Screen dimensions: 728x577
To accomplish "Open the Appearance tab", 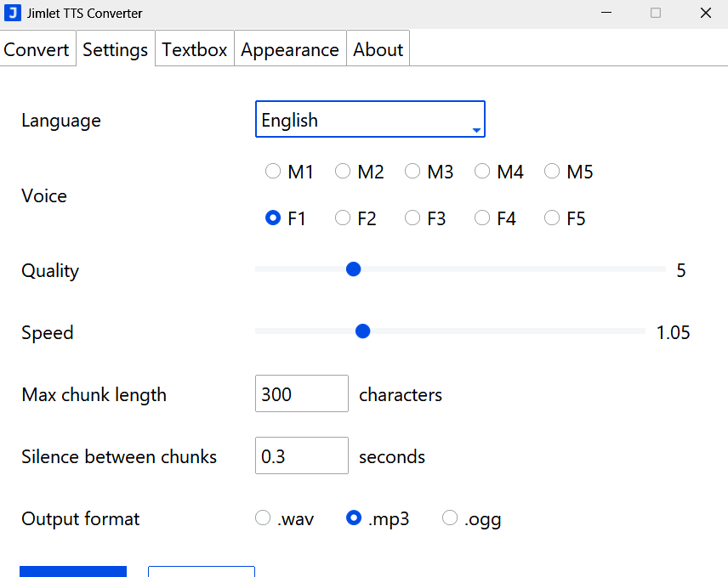I will [290, 49].
